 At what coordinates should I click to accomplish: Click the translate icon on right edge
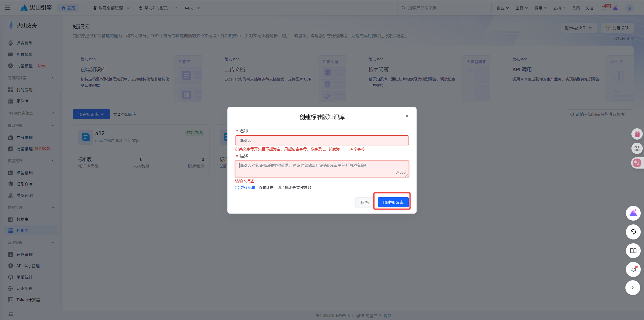[x=637, y=163]
